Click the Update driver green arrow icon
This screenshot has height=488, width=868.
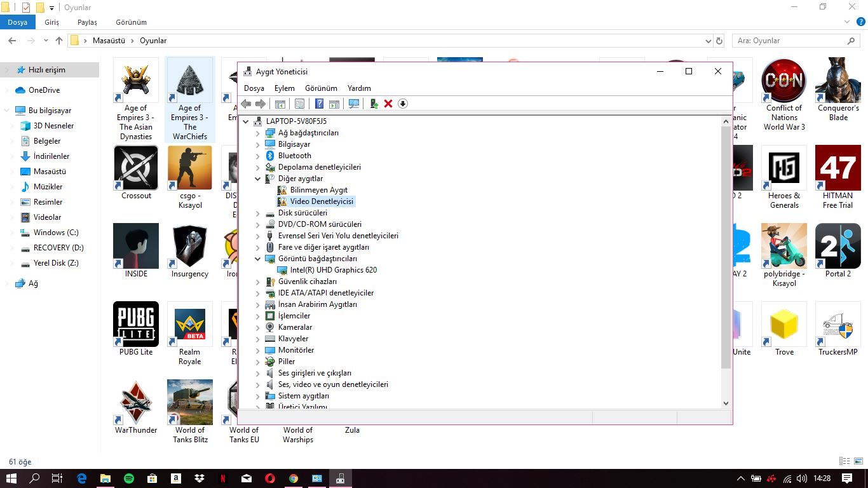pos(374,104)
